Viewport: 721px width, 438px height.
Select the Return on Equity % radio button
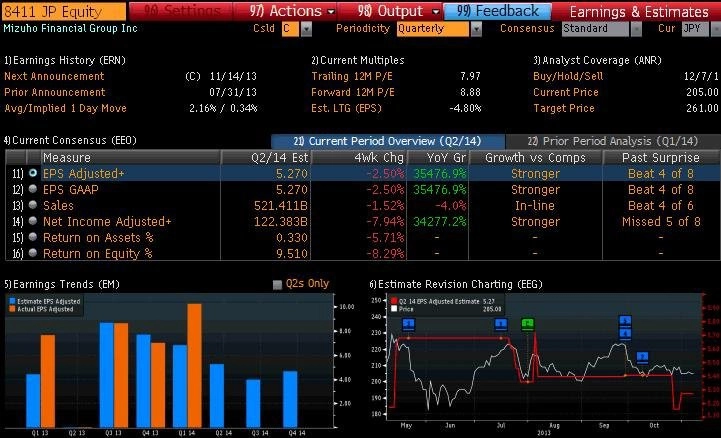pos(33,253)
